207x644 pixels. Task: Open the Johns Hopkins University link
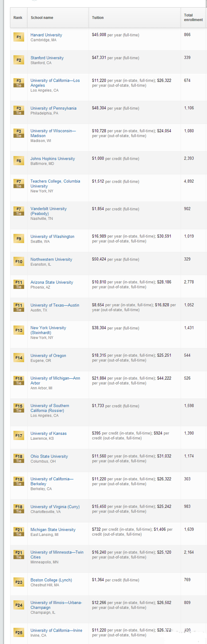pos(52,159)
